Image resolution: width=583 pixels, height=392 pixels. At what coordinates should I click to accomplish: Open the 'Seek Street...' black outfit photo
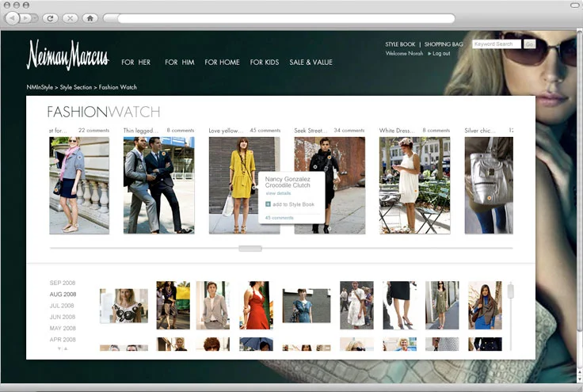coord(330,185)
